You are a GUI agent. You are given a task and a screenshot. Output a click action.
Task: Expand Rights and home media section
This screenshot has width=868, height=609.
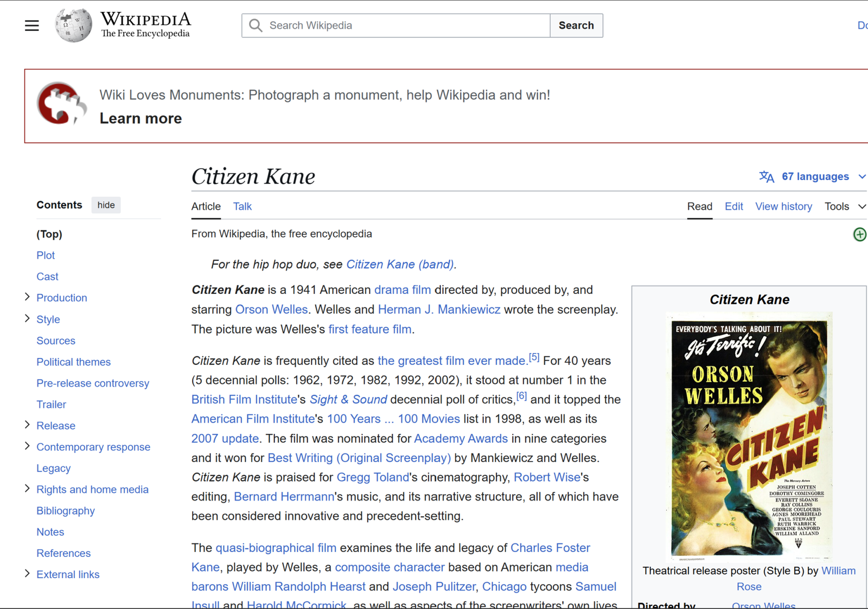pyautogui.click(x=27, y=489)
